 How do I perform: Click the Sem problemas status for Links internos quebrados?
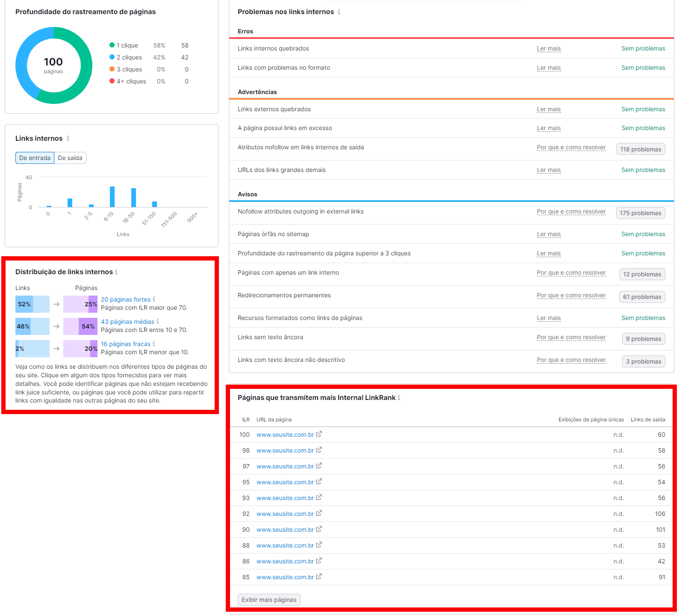643,49
